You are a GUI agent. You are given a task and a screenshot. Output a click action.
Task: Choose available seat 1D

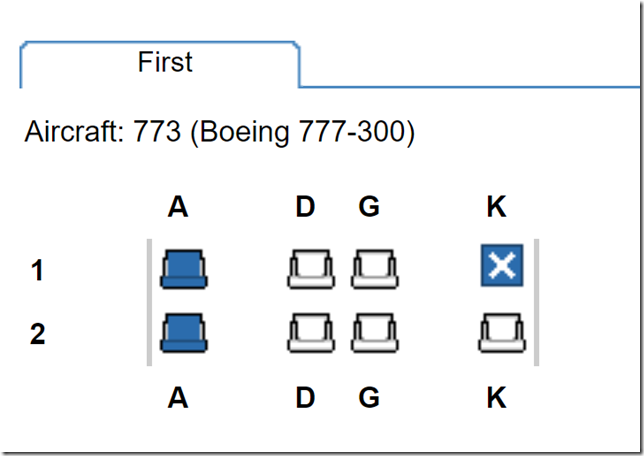coord(311,269)
